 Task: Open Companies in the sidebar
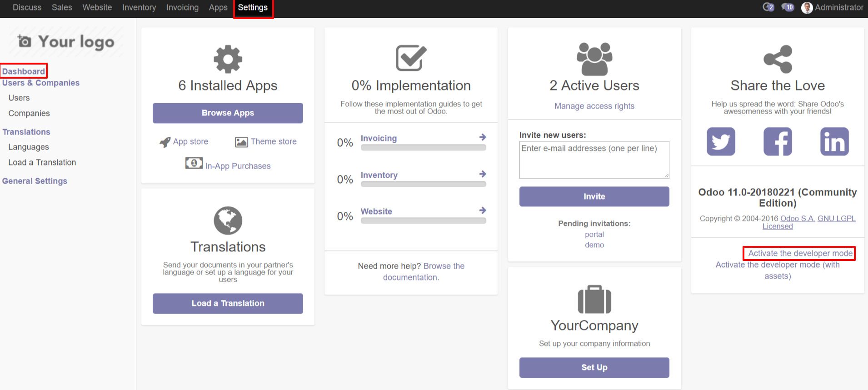click(x=29, y=113)
